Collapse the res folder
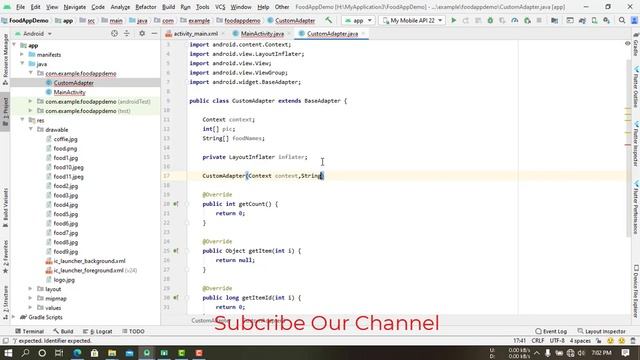 pos(22,120)
